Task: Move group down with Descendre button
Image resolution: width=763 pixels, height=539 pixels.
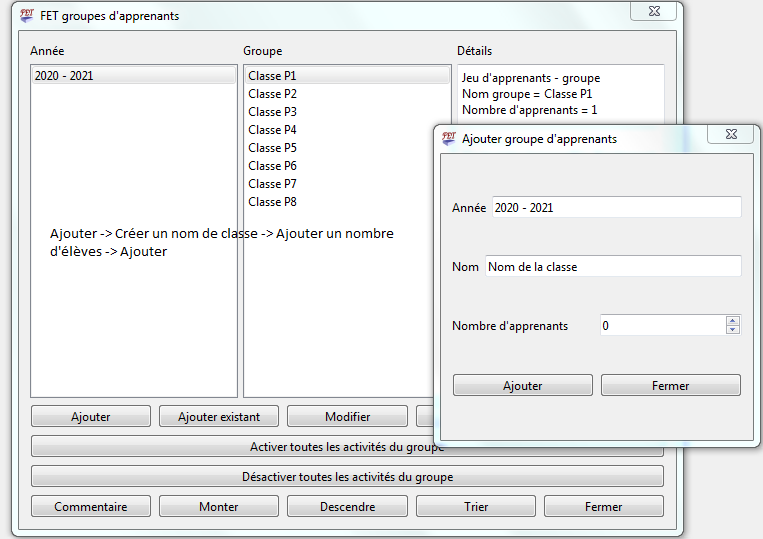Action: [x=347, y=507]
